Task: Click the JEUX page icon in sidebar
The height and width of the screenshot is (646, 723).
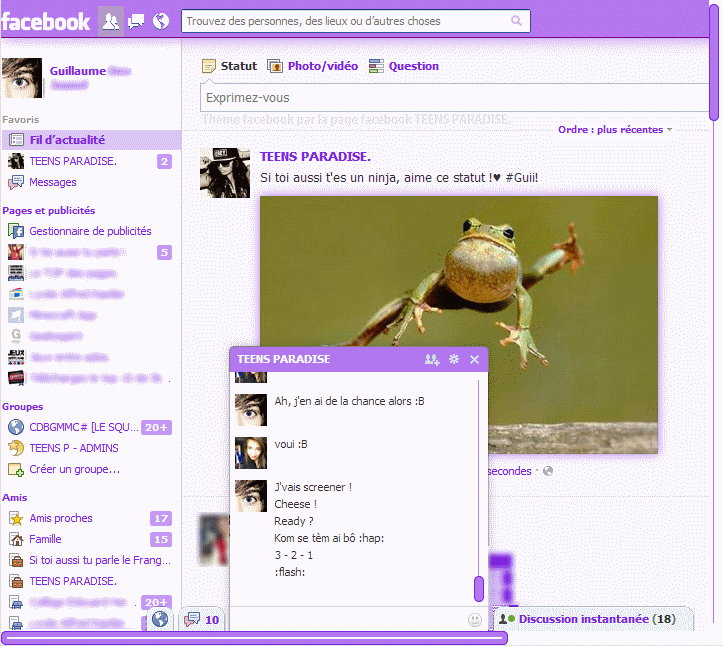Action: tap(16, 357)
